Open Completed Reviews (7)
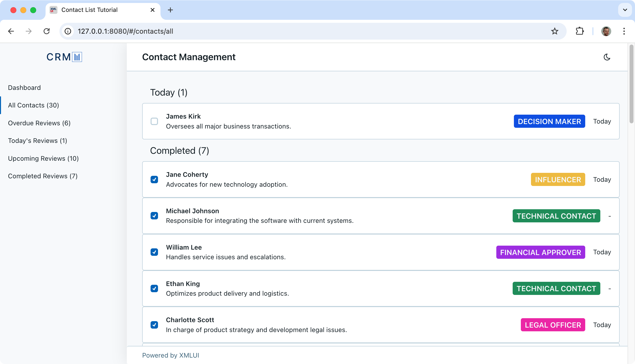Image resolution: width=635 pixels, height=364 pixels. pyautogui.click(x=43, y=176)
